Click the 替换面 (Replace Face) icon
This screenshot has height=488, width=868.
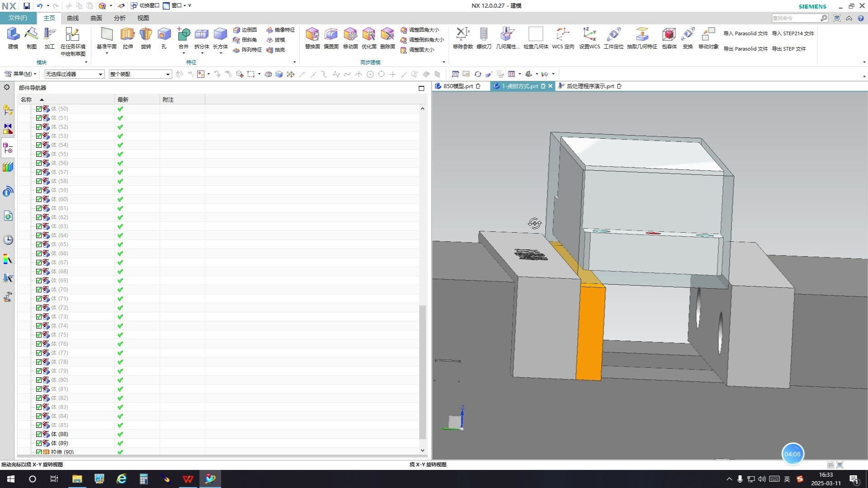(x=312, y=35)
